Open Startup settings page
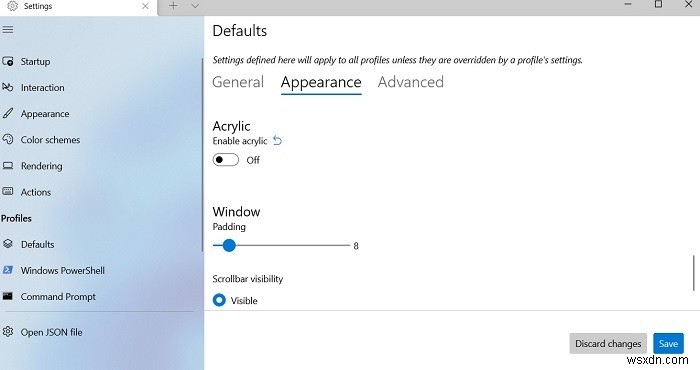 [x=35, y=62]
